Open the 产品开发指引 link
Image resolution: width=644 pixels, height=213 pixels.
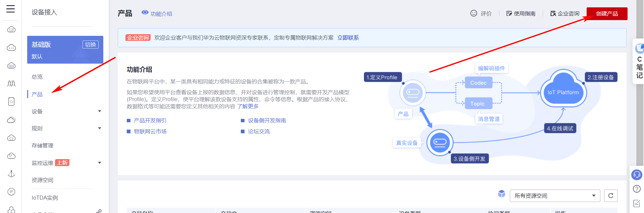150,120
